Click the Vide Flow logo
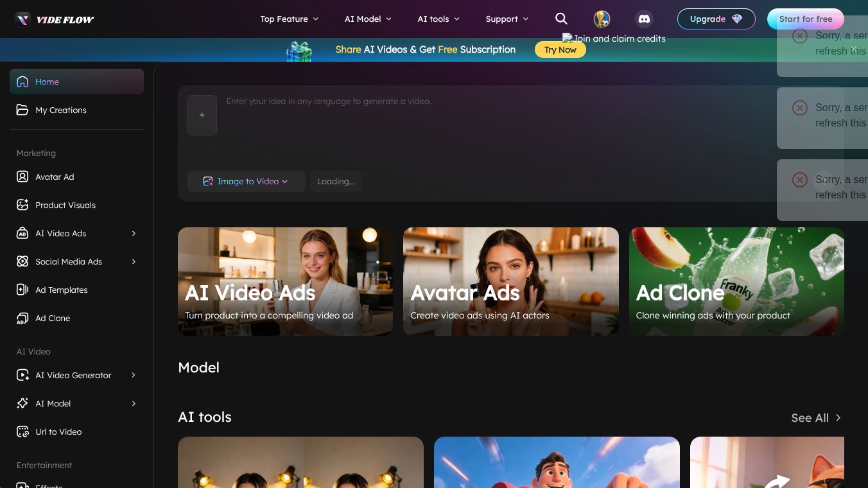This screenshot has height=488, width=868. (55, 19)
